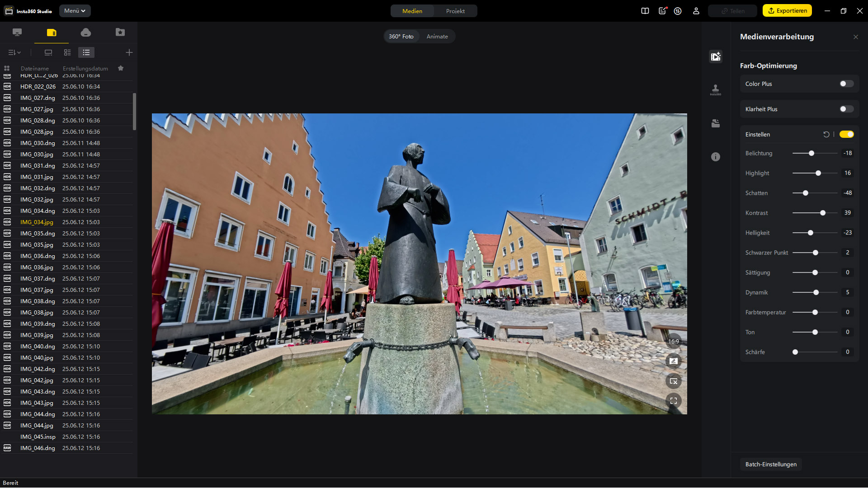Open the cloud storage source tab
Viewport: 868px width, 488px height.
click(86, 32)
